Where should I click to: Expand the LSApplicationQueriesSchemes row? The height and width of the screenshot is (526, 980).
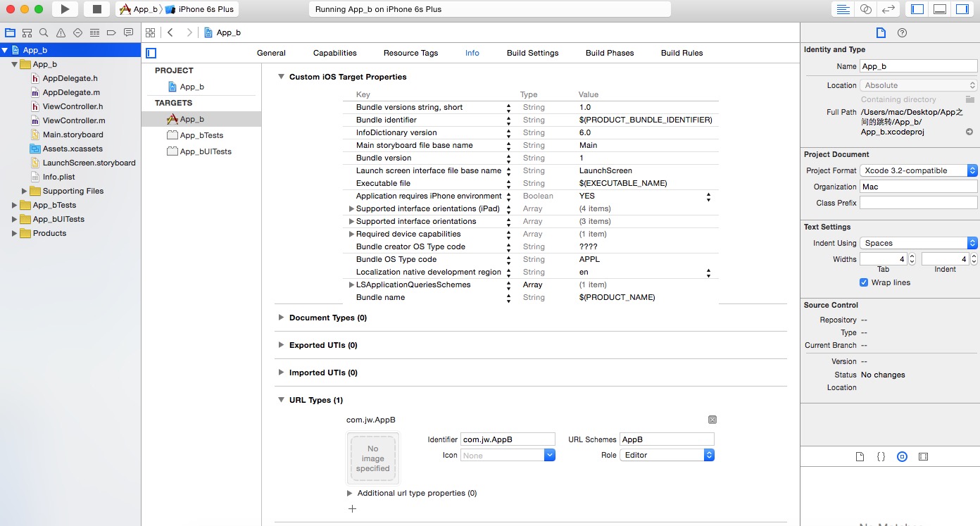click(351, 284)
